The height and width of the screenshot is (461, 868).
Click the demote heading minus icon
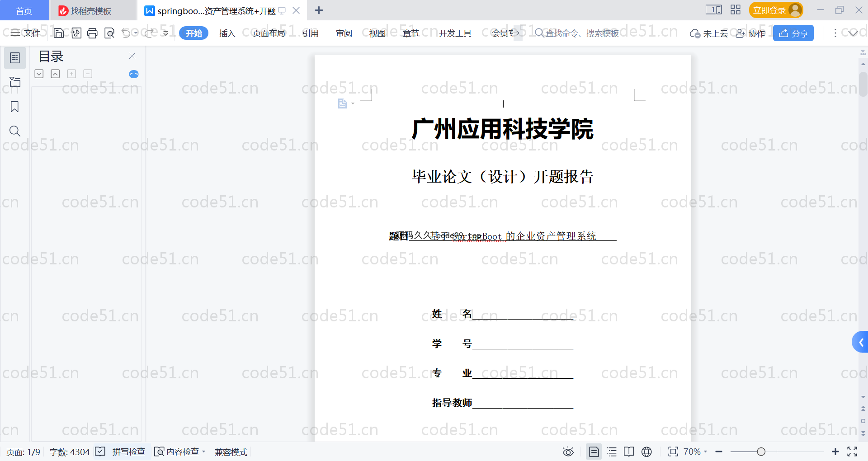pyautogui.click(x=88, y=74)
